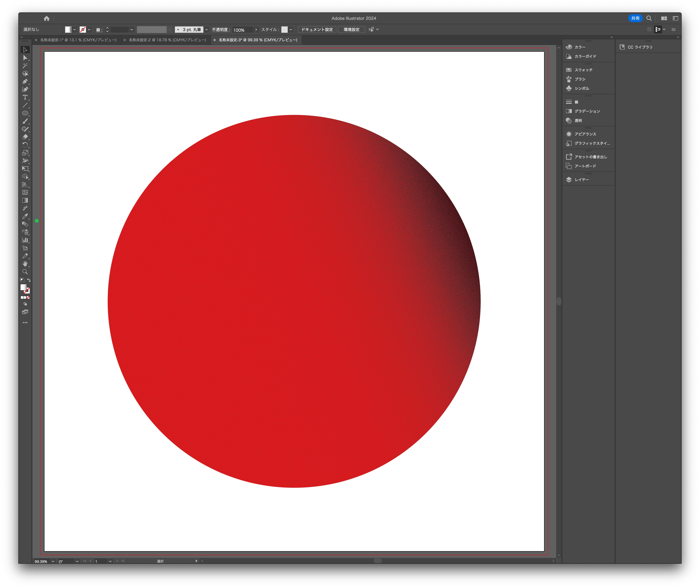Choose the Mesh tool

25,192
